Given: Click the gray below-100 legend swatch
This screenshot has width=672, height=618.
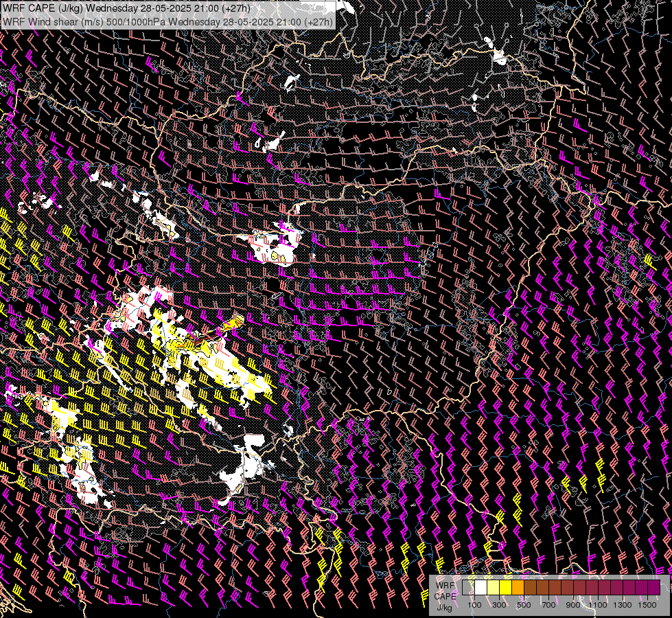Looking at the screenshot, I should tap(468, 587).
